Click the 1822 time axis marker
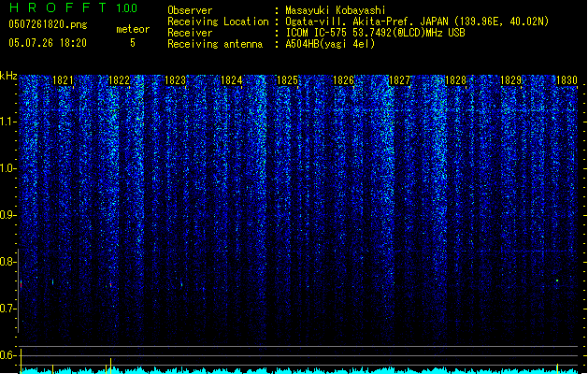This screenshot has height=374, width=588. point(119,80)
